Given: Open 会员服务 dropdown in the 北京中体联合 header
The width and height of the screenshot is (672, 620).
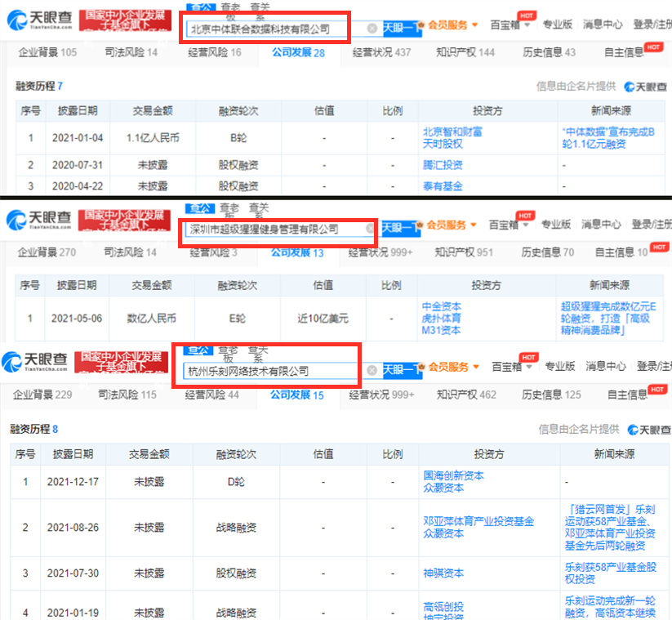Looking at the screenshot, I should click(x=452, y=25).
